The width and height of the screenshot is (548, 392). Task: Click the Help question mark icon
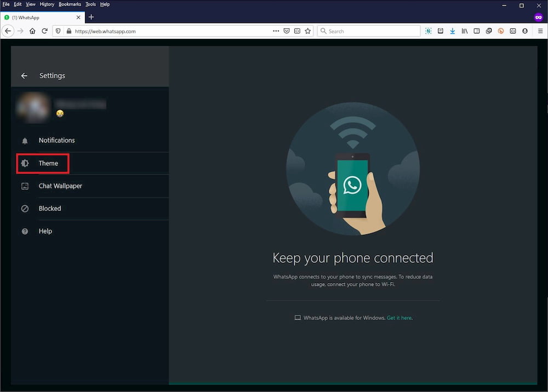25,232
